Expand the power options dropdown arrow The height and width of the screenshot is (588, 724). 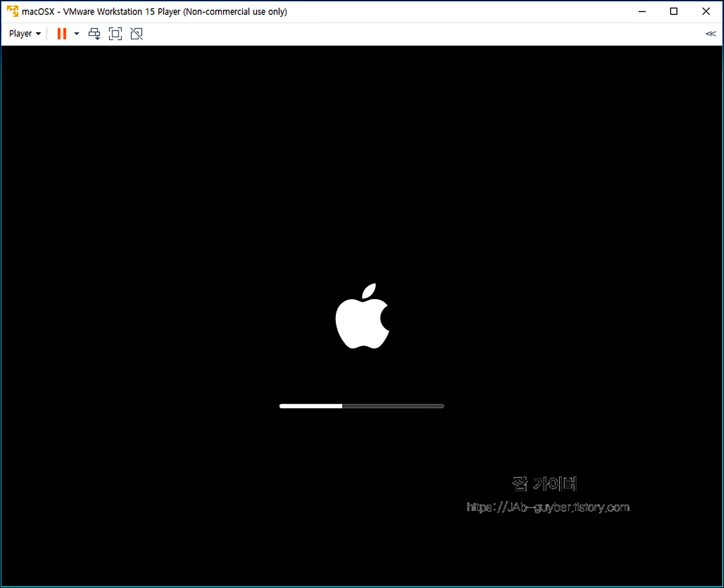[x=76, y=34]
